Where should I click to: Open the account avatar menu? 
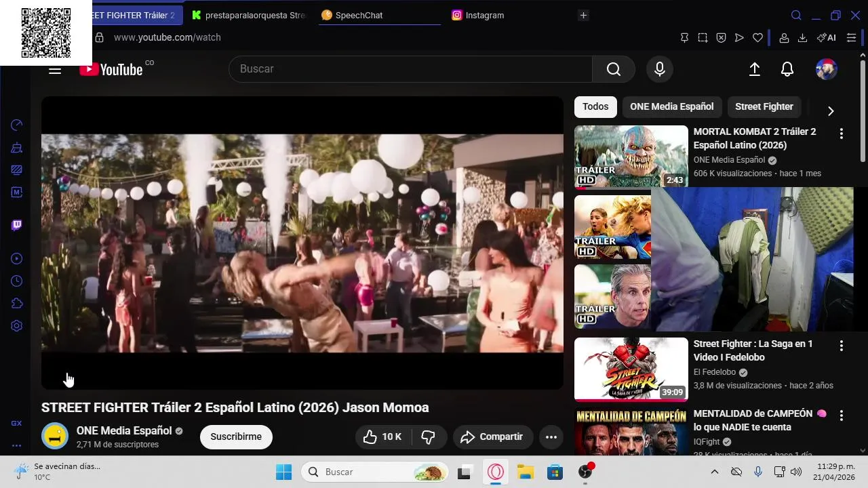point(826,69)
